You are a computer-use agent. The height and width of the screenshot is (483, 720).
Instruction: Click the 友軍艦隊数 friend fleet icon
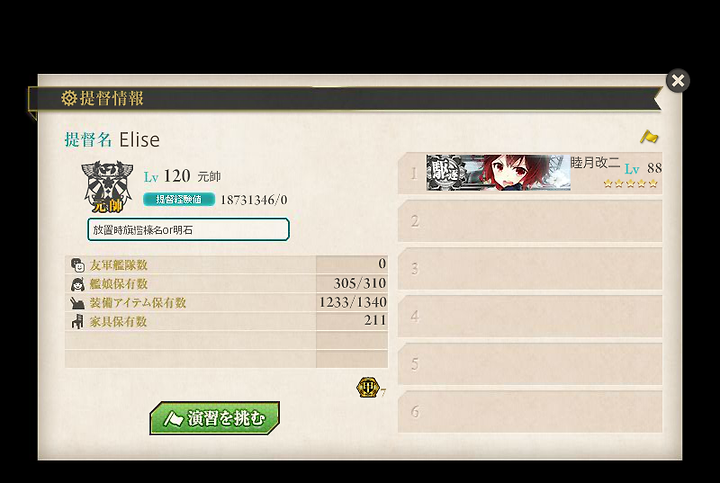click(x=78, y=265)
